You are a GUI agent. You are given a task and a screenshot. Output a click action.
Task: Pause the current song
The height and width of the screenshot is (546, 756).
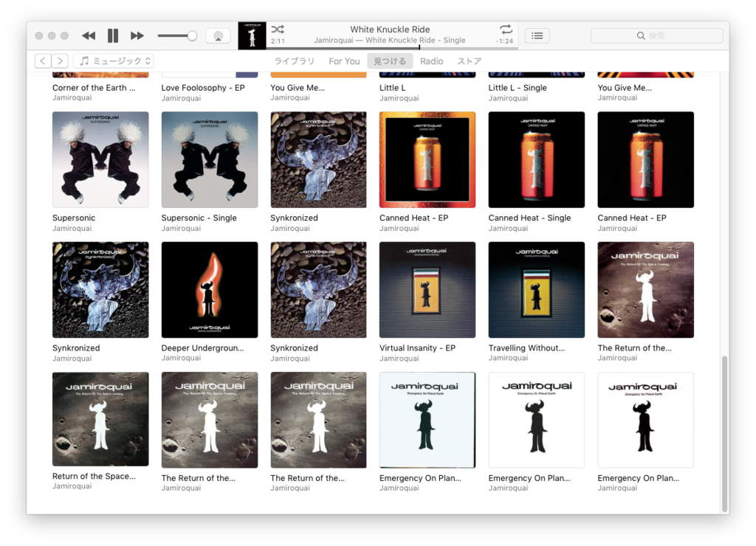click(x=113, y=35)
